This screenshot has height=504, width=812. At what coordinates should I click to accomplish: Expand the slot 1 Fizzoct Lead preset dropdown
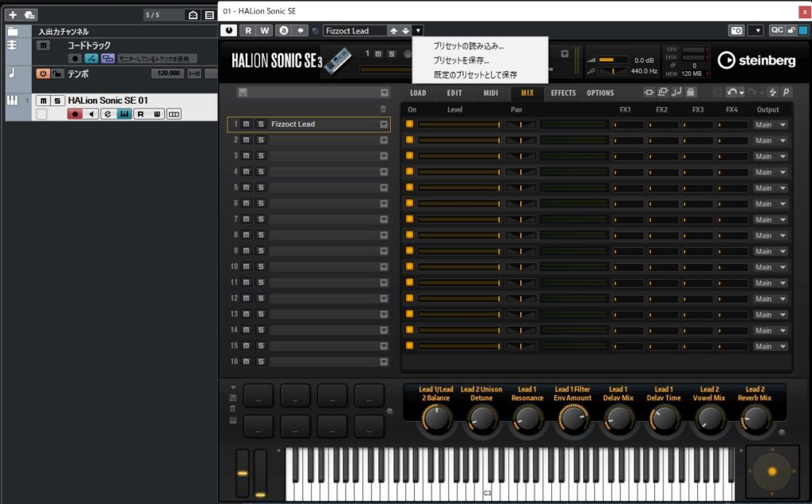click(384, 124)
